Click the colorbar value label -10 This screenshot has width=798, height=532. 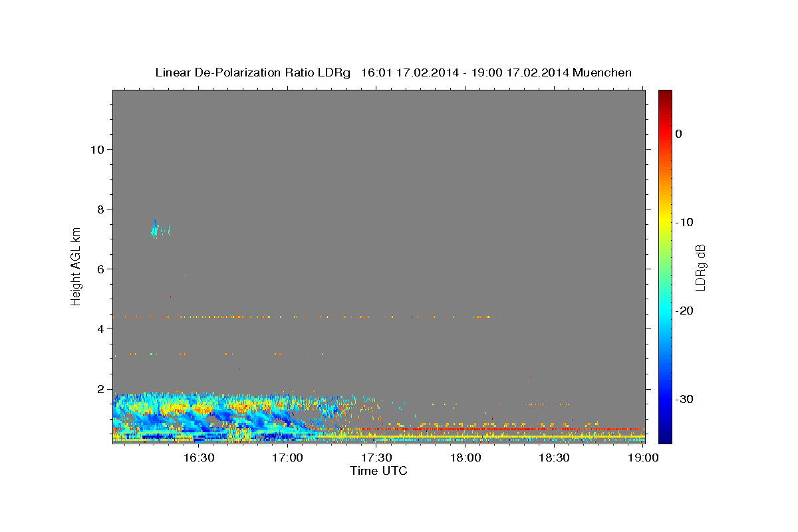(x=685, y=222)
